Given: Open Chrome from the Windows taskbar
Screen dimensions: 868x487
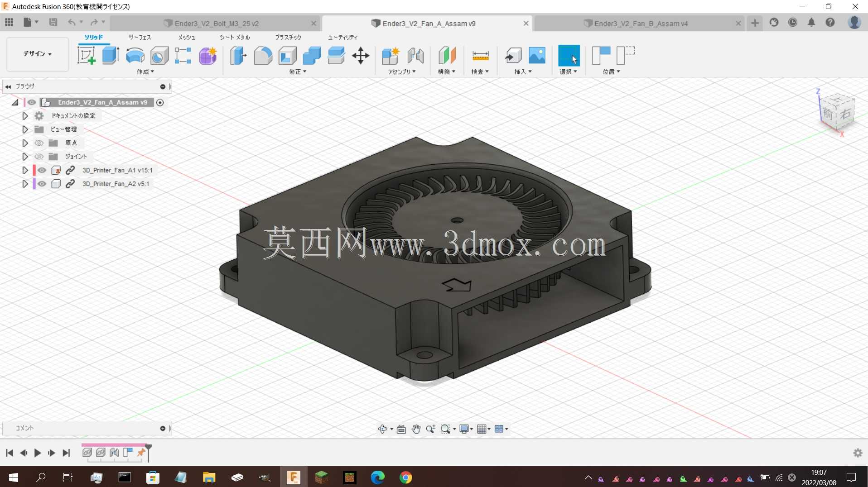Looking at the screenshot, I should pos(405,477).
